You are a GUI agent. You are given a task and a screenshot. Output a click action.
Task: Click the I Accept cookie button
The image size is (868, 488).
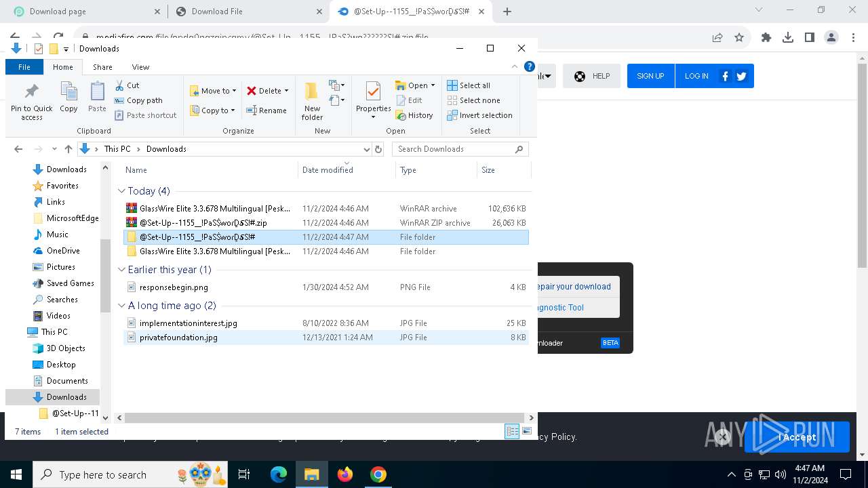tap(797, 437)
